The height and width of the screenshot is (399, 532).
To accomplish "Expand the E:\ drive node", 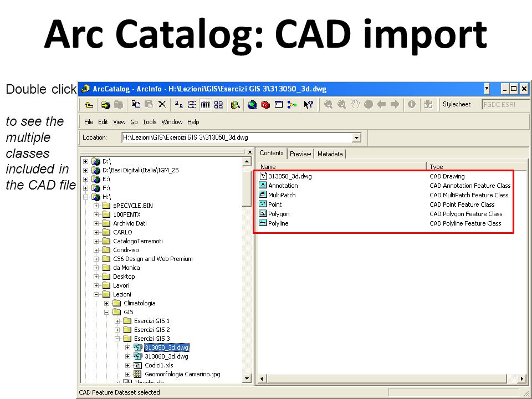I will pos(85,179).
